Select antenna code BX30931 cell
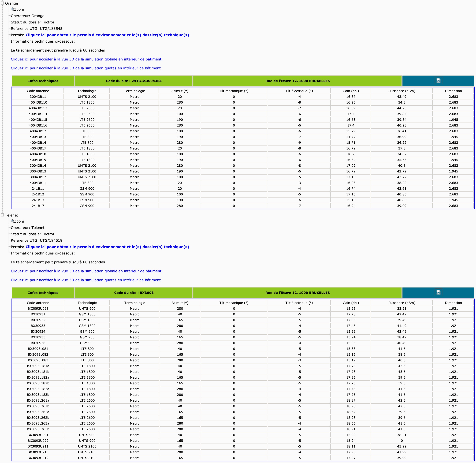Viewport: 476px width, 463px height. pyautogui.click(x=38, y=314)
